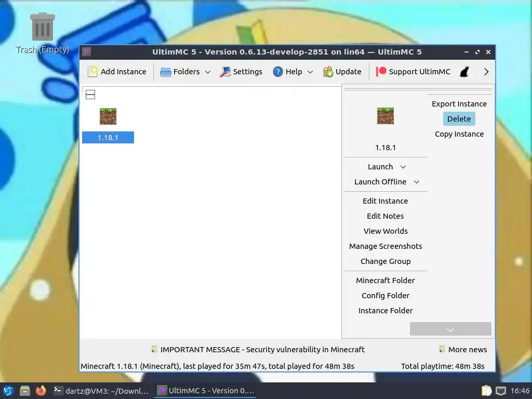The image size is (532, 399).
Task: Select the 1.18.1 grass block instance
Action: point(108,116)
